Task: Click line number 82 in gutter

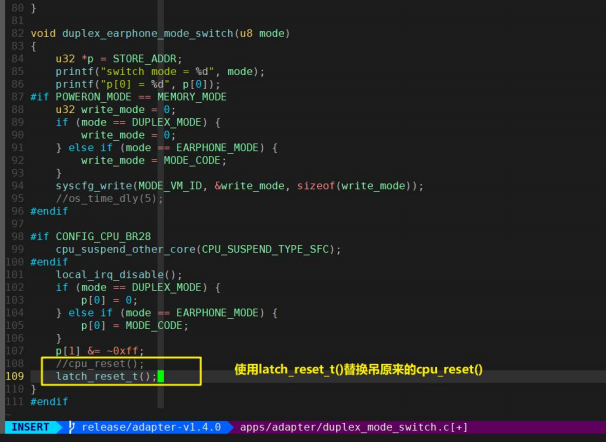Action: coord(18,33)
